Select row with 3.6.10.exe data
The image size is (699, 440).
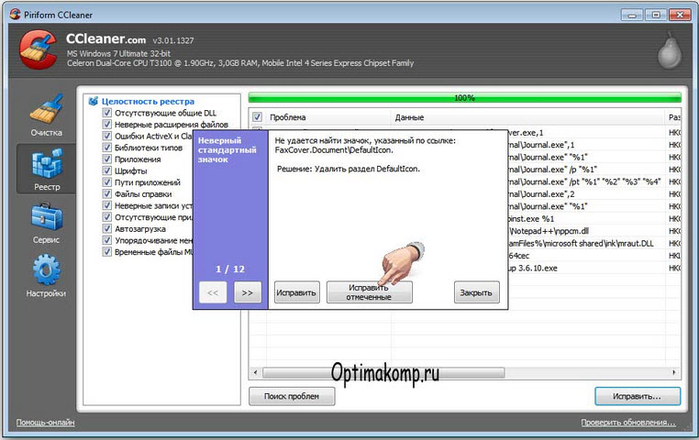595,268
